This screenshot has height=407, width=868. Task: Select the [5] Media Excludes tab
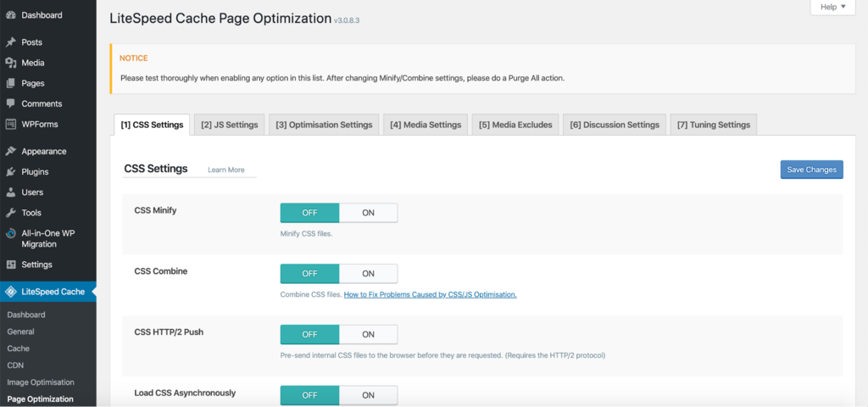click(515, 125)
